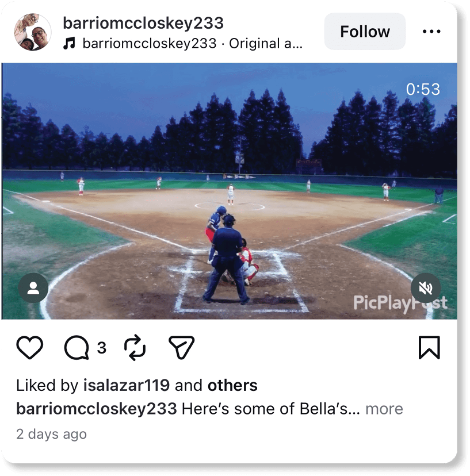Save post with bookmark icon

coord(429,348)
